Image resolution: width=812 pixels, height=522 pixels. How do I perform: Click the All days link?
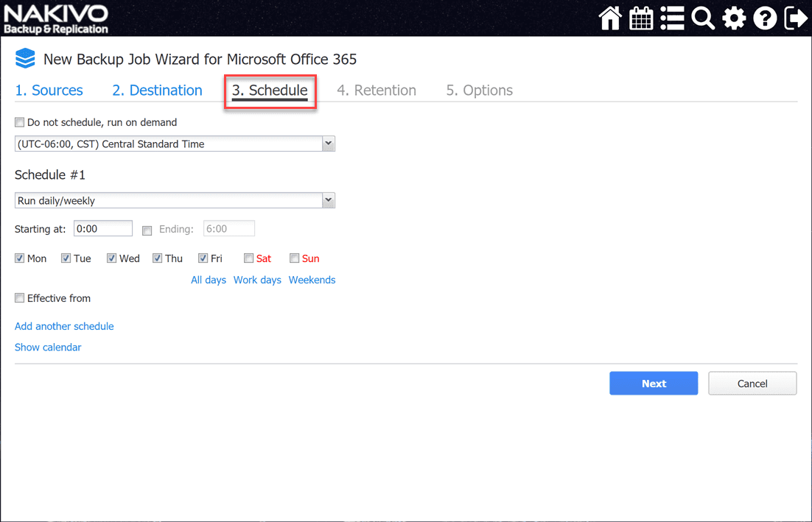pos(209,280)
